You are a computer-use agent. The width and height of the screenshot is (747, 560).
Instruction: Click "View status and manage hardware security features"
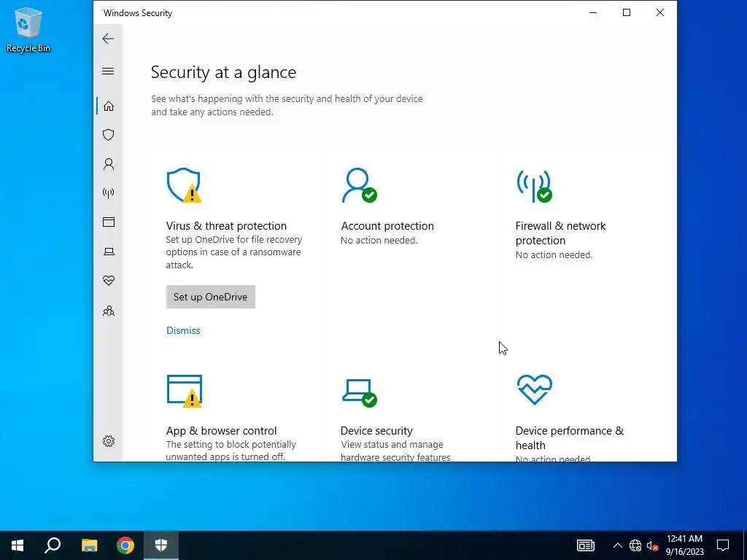click(x=395, y=451)
